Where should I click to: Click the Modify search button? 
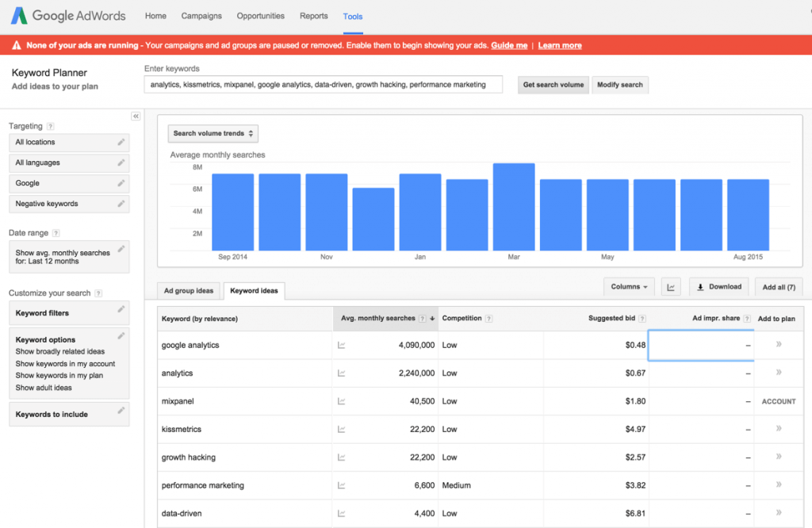pyautogui.click(x=620, y=85)
